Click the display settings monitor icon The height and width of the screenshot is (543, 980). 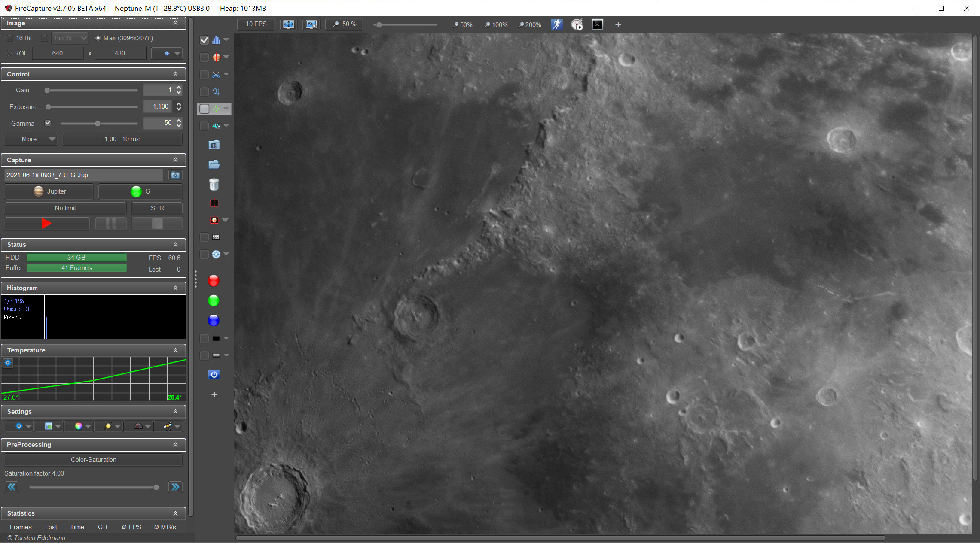(x=311, y=24)
